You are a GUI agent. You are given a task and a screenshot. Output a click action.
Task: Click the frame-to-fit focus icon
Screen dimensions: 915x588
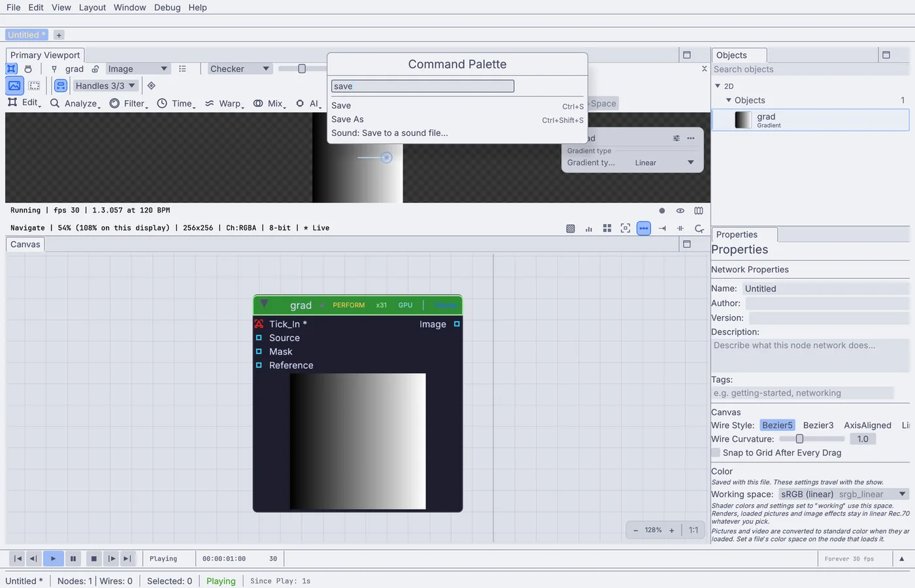[625, 228]
